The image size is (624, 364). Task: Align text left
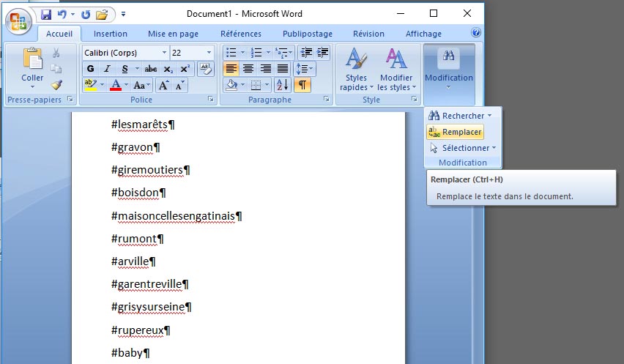231,69
